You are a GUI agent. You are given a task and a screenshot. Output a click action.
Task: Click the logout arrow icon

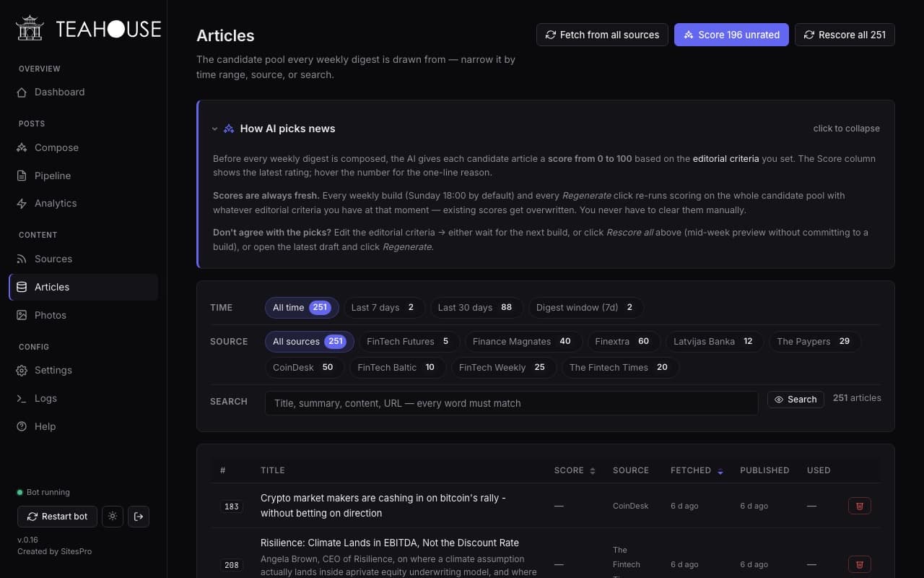(139, 517)
